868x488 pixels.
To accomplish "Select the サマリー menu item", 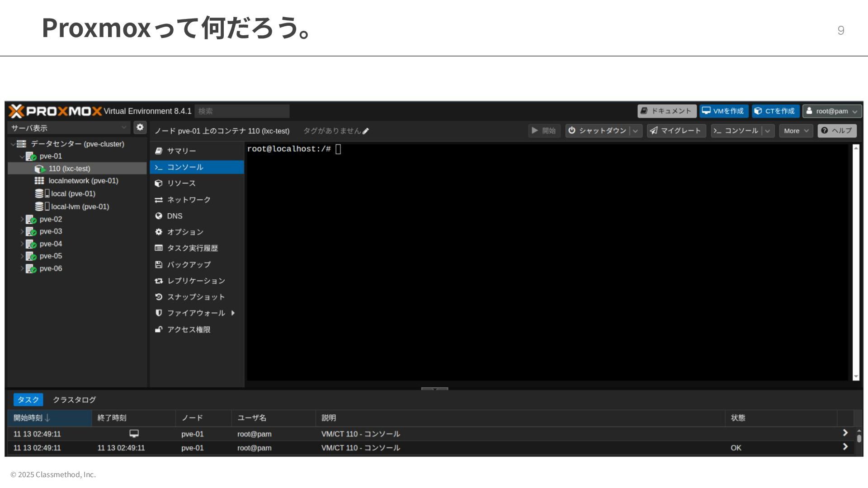I will pyautogui.click(x=181, y=151).
